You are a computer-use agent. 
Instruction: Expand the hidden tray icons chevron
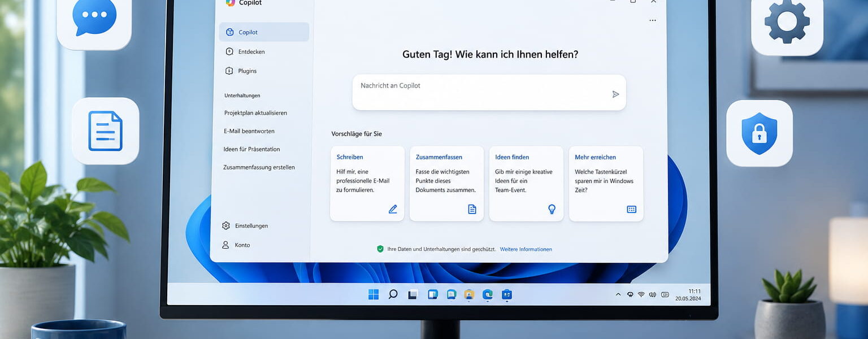[x=618, y=294]
